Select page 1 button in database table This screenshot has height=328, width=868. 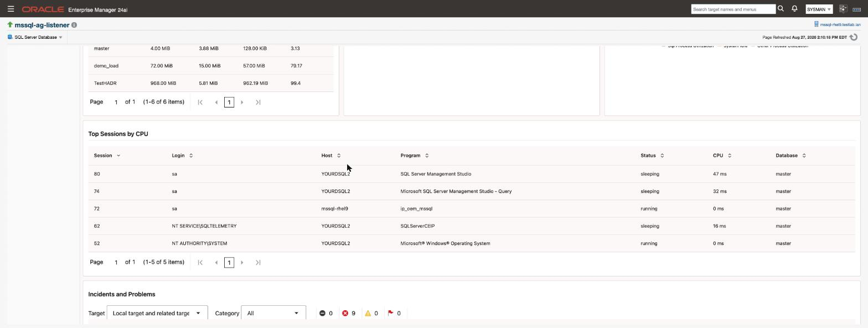(229, 102)
